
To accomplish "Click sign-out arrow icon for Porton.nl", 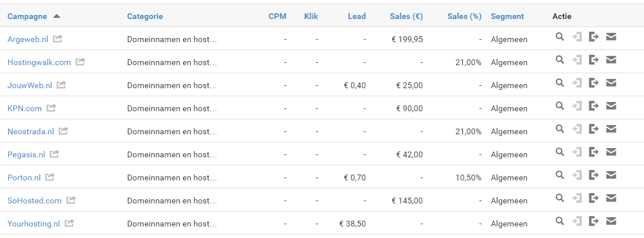I will pos(593,175).
